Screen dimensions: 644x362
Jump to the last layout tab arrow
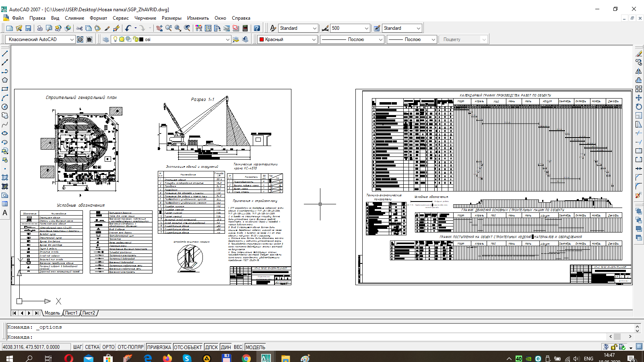click(x=37, y=313)
